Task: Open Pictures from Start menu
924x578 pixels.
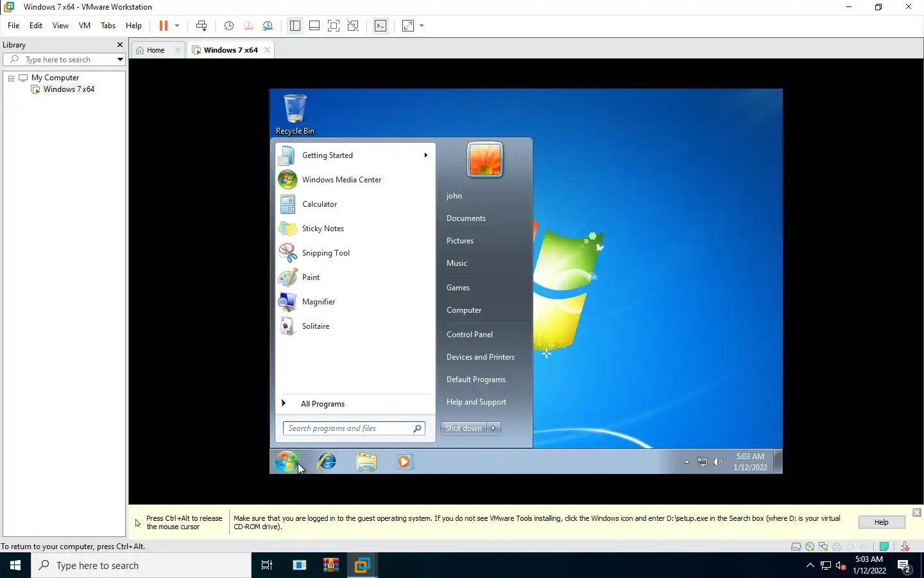Action: click(x=460, y=241)
